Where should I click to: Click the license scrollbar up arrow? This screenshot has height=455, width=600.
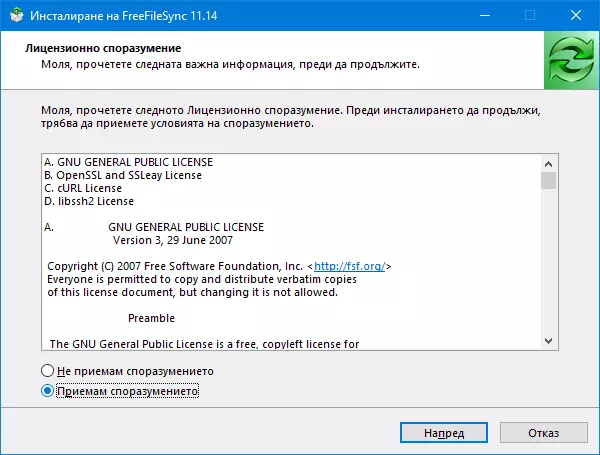[x=548, y=162]
